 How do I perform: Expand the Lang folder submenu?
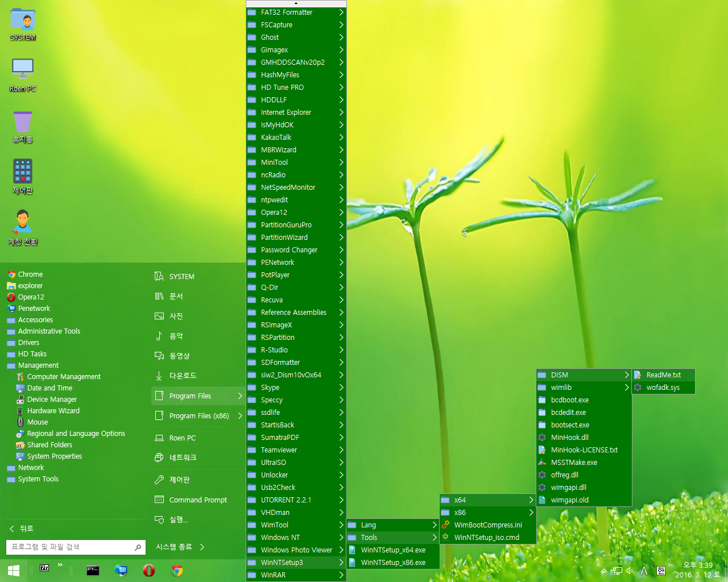(x=435, y=525)
